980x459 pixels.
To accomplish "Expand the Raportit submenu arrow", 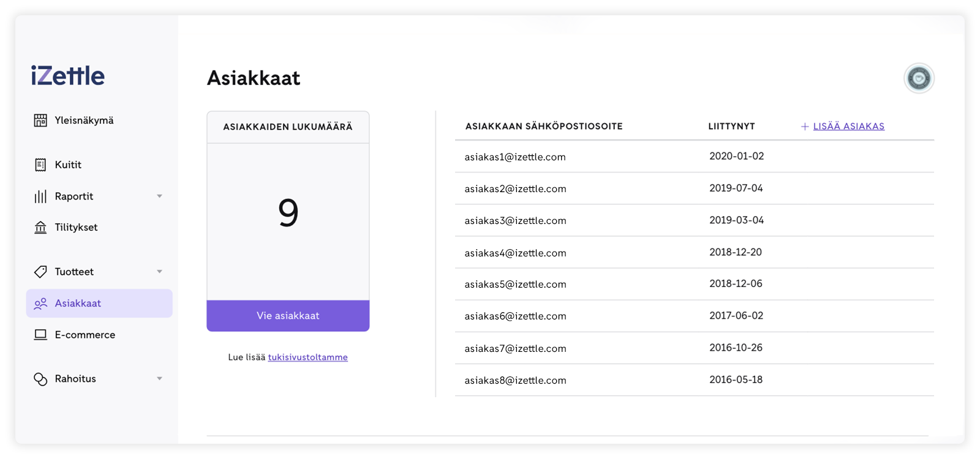I will [x=159, y=196].
